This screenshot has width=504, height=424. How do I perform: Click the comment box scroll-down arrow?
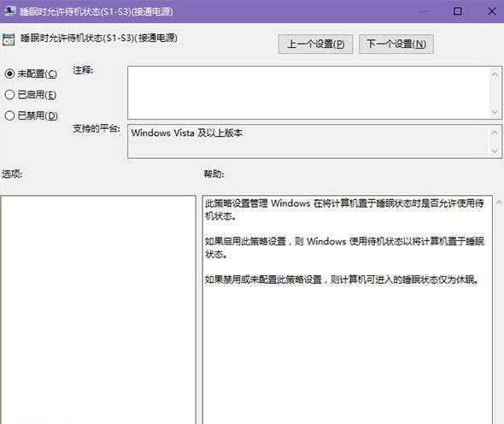click(x=495, y=112)
